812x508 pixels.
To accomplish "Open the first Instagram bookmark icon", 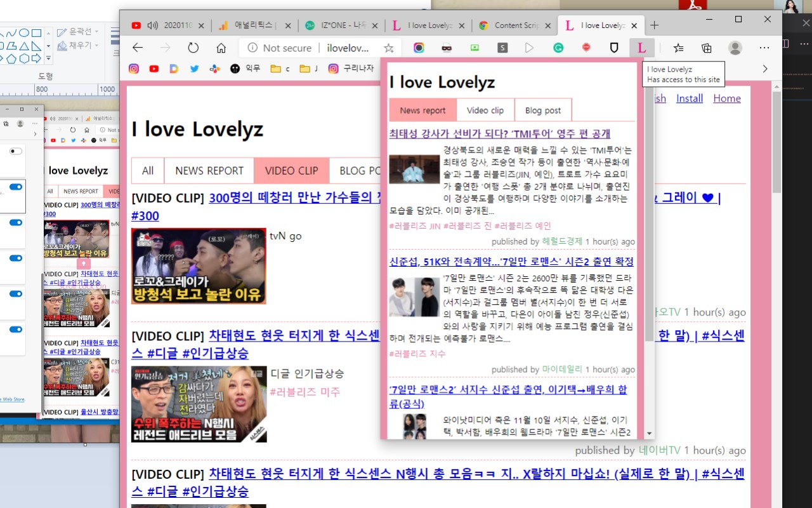I will point(133,69).
